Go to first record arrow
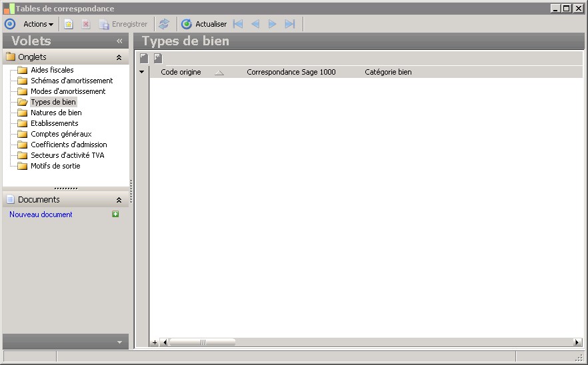Screen dimensions: 588x365 click(x=238, y=24)
